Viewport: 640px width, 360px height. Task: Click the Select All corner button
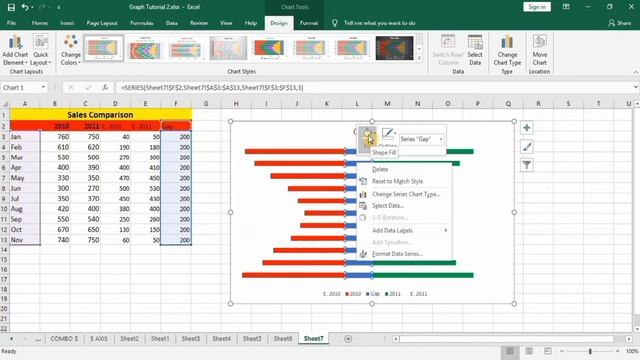pyautogui.click(x=5, y=104)
